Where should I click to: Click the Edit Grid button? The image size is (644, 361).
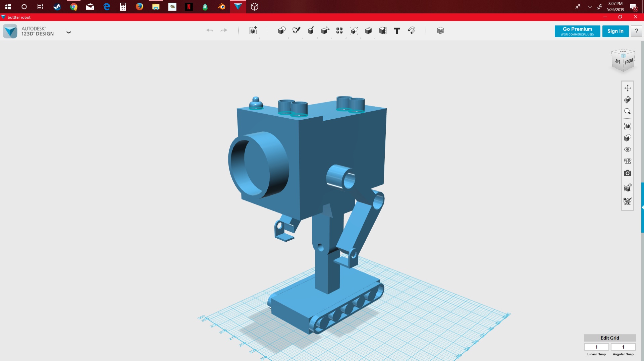tap(610, 338)
